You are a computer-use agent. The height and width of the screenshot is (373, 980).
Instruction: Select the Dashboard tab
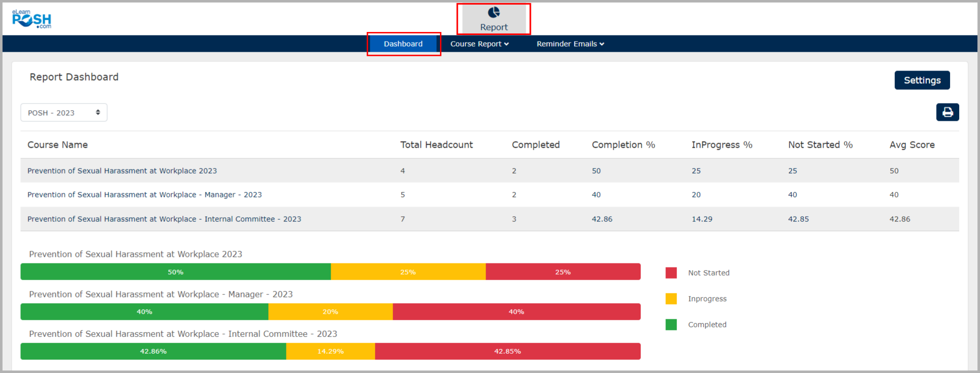403,44
